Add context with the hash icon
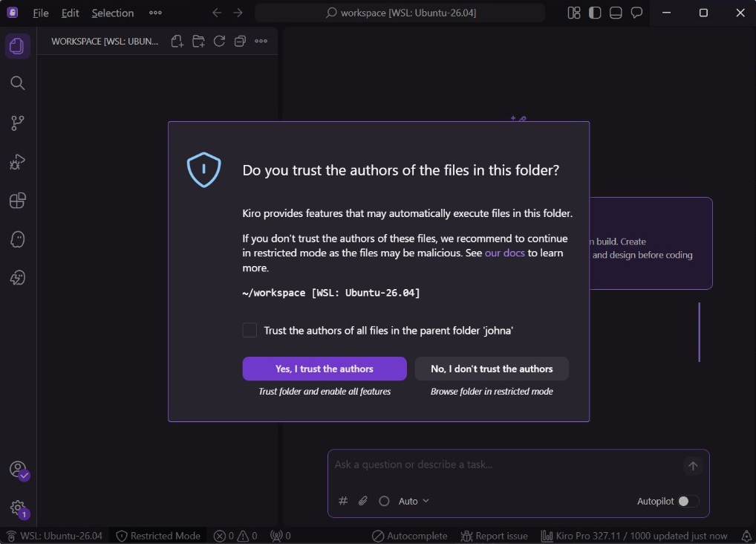The image size is (756, 544). (x=343, y=501)
